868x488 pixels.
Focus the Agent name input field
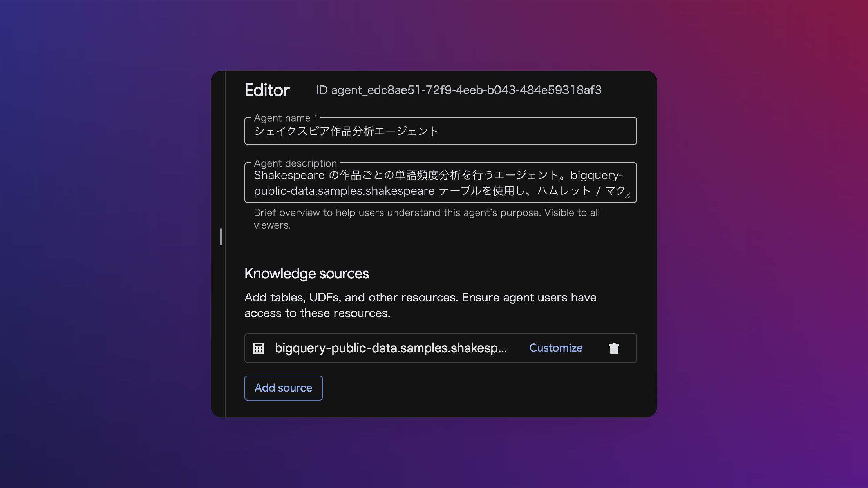point(440,131)
